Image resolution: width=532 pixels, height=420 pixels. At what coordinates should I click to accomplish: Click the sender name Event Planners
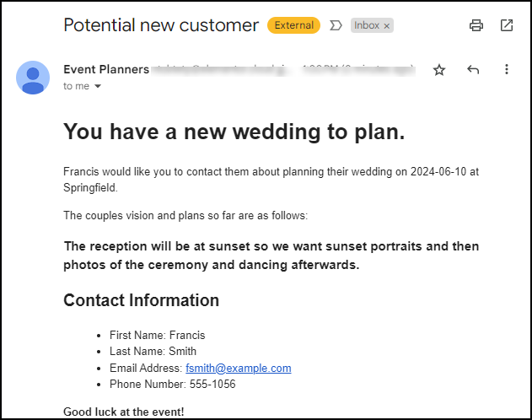106,69
